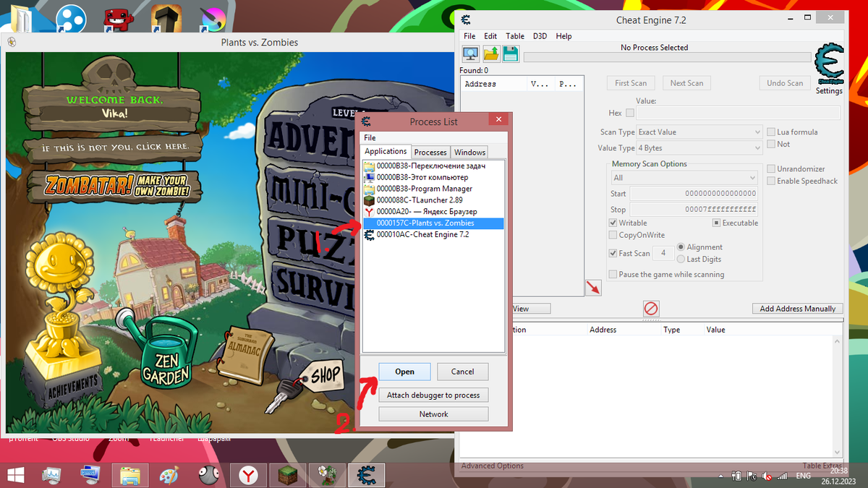Toggle the Executable checkbox
Viewport: 868px width, 488px height.
point(717,223)
